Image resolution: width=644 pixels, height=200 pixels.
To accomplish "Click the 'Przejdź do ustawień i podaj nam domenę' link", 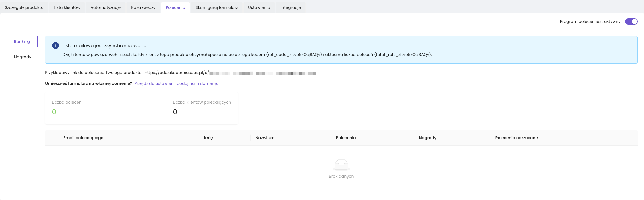I will pyautogui.click(x=176, y=83).
